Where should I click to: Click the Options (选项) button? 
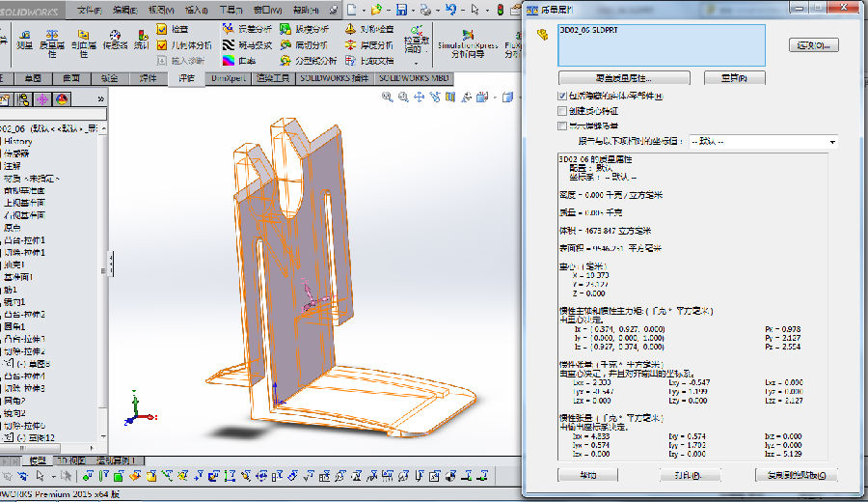click(813, 45)
